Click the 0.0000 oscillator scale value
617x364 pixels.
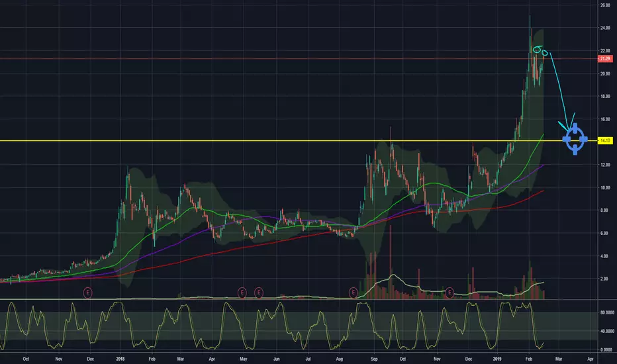tap(607, 349)
